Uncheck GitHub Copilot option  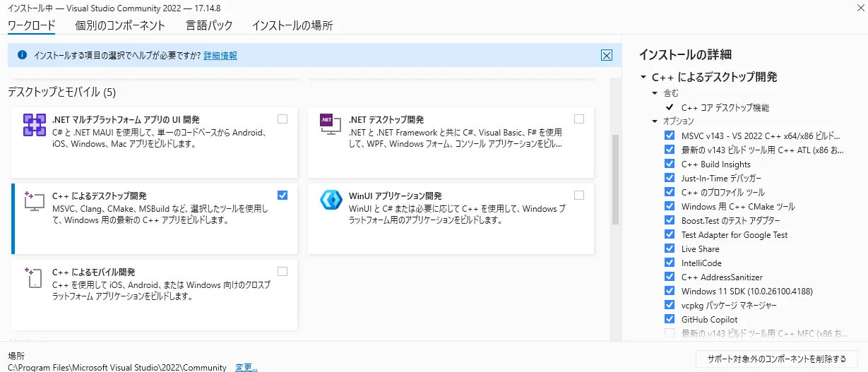(670, 319)
